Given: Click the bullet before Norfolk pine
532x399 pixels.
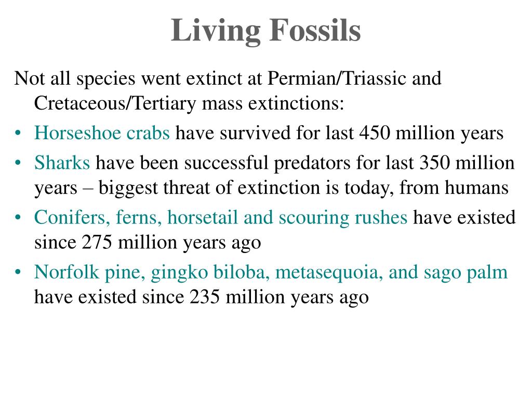Looking at the screenshot, I should pos(18,272).
